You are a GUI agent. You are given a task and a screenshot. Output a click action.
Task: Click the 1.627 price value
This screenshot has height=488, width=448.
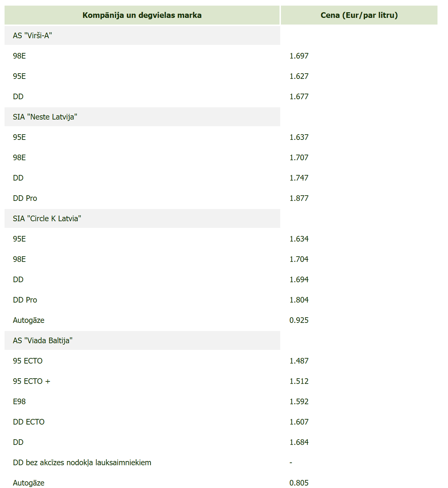(x=299, y=76)
